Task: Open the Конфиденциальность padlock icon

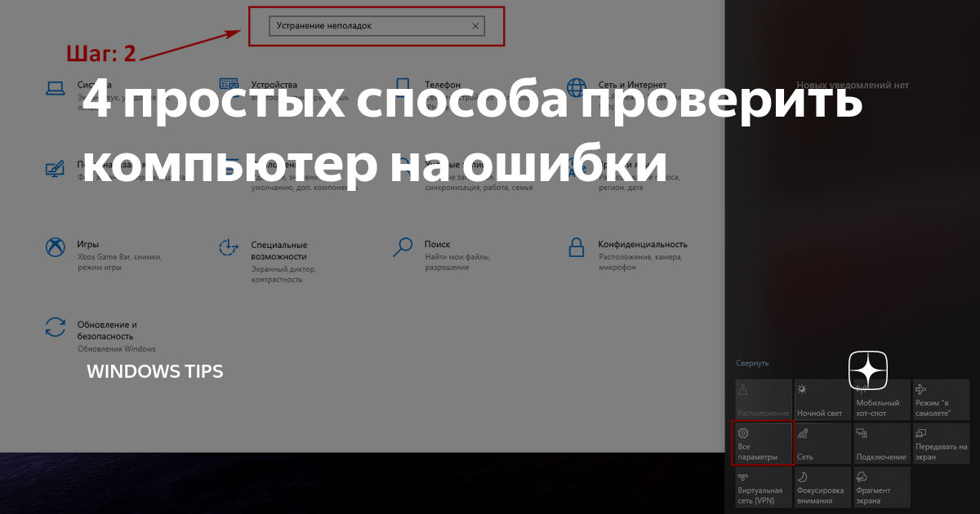Action: click(576, 246)
